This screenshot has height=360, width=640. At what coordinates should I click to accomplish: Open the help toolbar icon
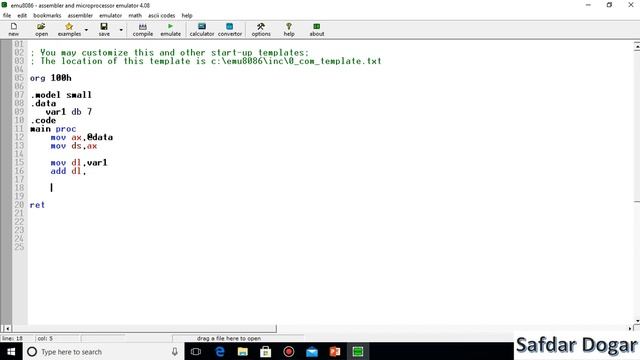pos(289,30)
